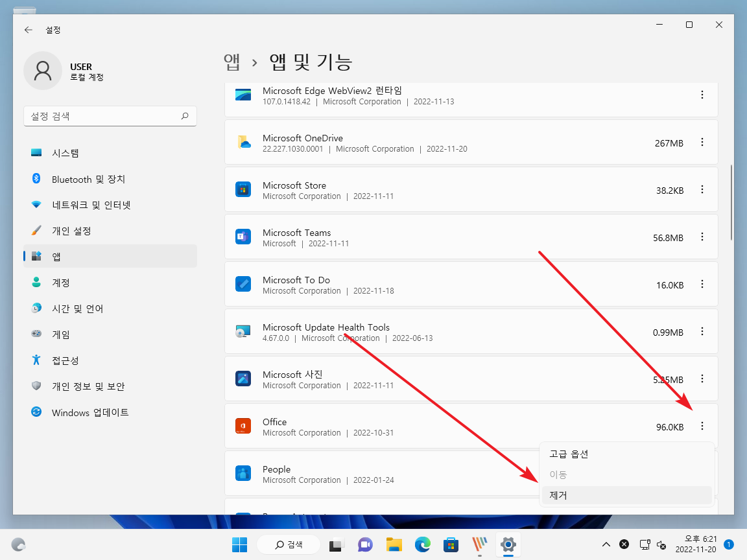Click the 앱 breadcrumb link
The width and height of the screenshot is (747, 560).
[x=232, y=62]
